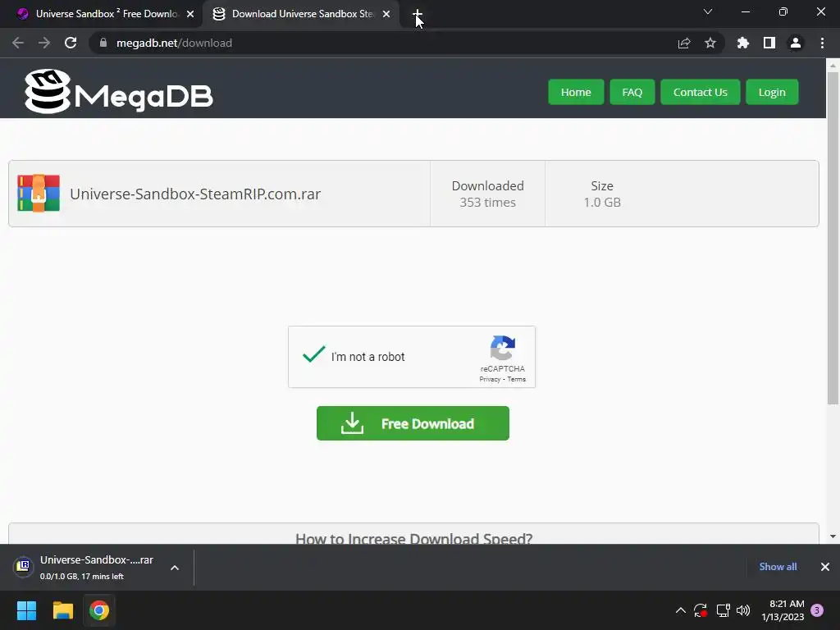Click the Contact Us button
The image size is (840, 630).
[701, 92]
